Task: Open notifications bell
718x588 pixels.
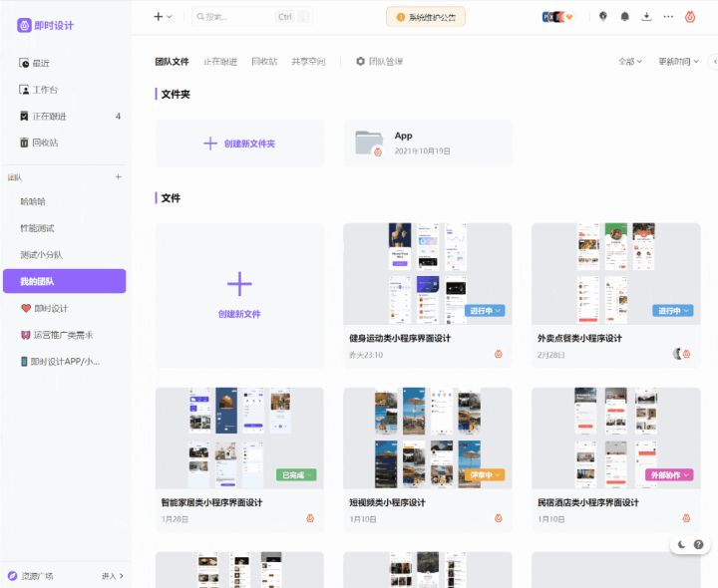Action: tap(624, 17)
